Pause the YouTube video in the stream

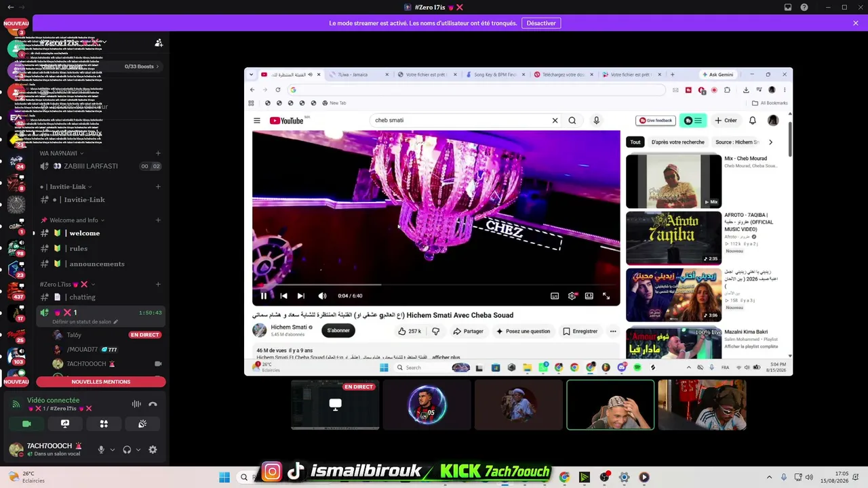coord(264,296)
